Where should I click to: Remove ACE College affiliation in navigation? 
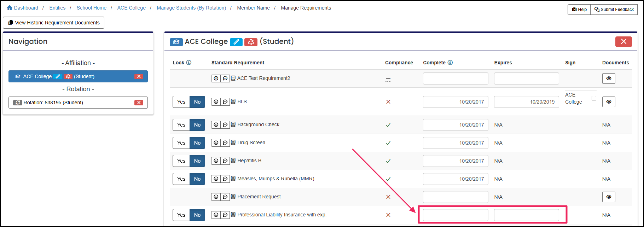pyautogui.click(x=139, y=76)
